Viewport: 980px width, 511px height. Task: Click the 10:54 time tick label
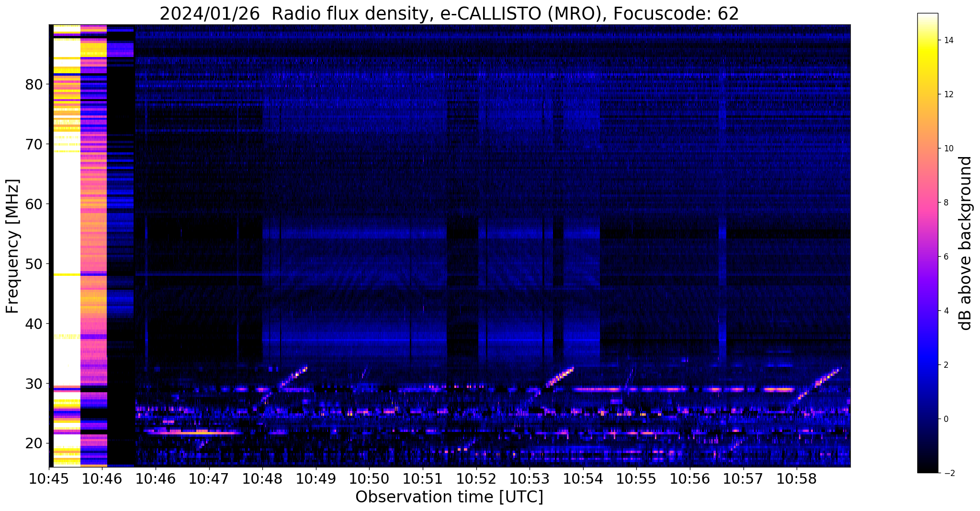click(583, 479)
